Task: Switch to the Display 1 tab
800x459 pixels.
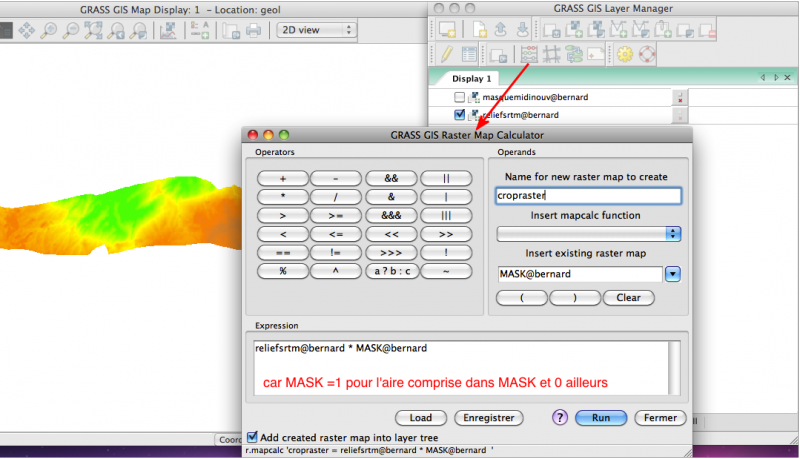Action: click(471, 78)
